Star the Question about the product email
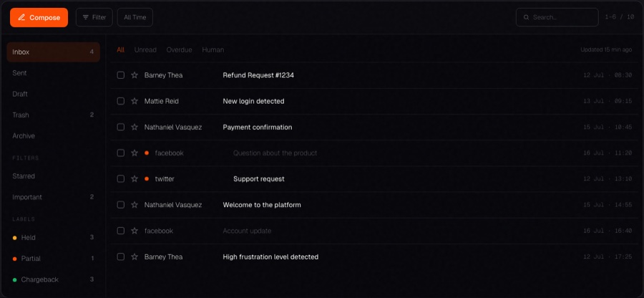Image resolution: width=644 pixels, height=298 pixels. tap(135, 153)
